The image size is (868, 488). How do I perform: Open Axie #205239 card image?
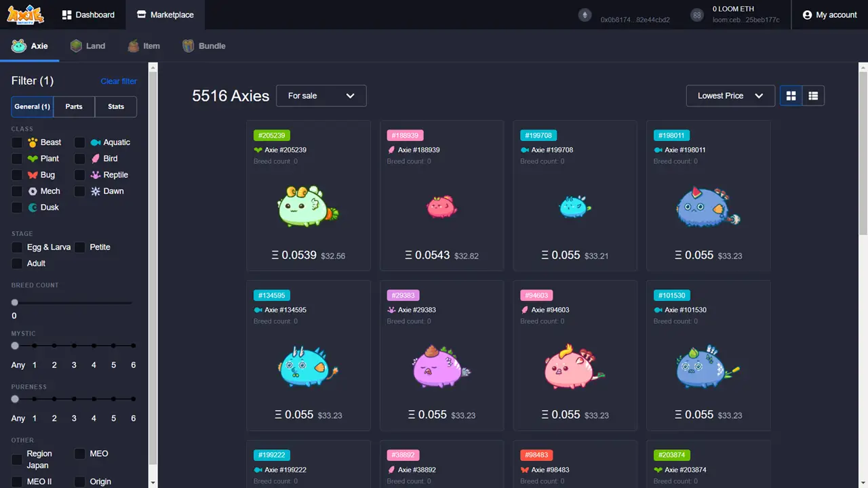tap(309, 206)
